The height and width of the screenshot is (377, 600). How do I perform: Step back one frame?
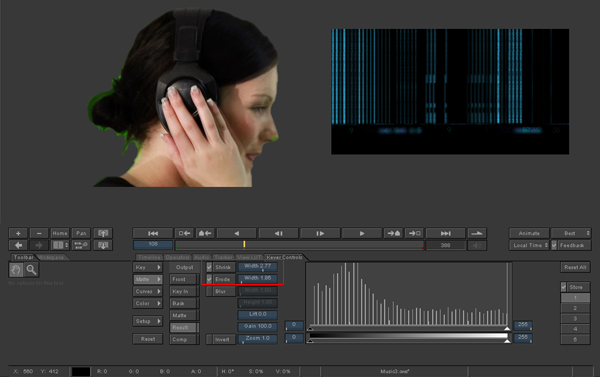click(x=278, y=233)
